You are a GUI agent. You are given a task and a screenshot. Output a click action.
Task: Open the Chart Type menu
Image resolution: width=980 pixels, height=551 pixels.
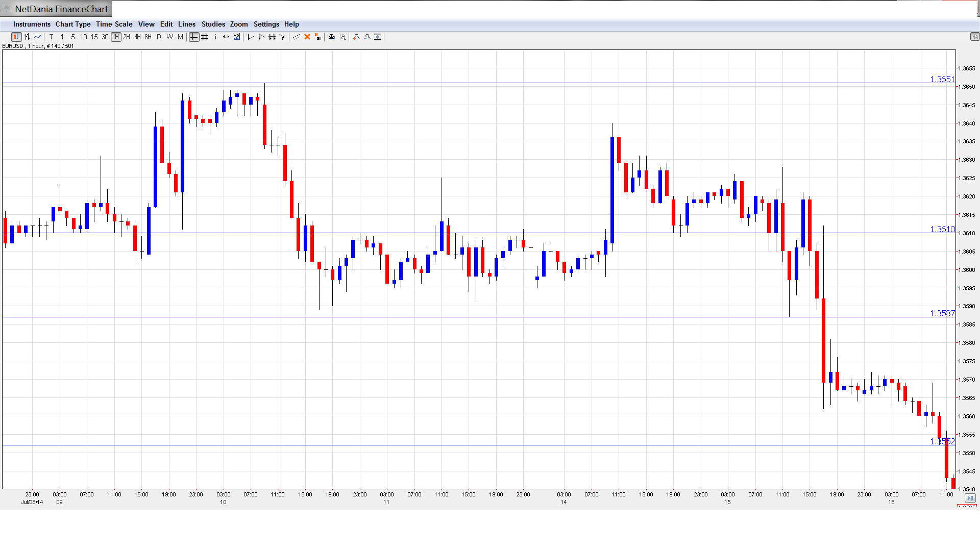(x=73, y=24)
